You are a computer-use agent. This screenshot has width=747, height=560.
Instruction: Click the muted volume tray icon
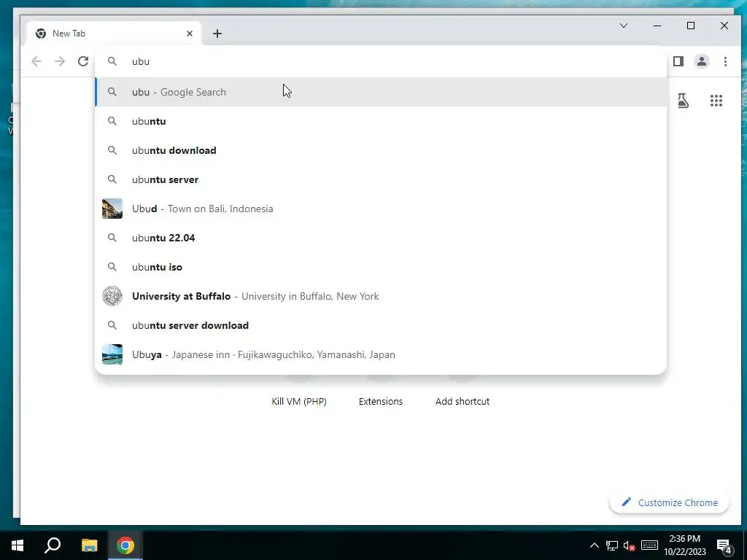[630, 545]
